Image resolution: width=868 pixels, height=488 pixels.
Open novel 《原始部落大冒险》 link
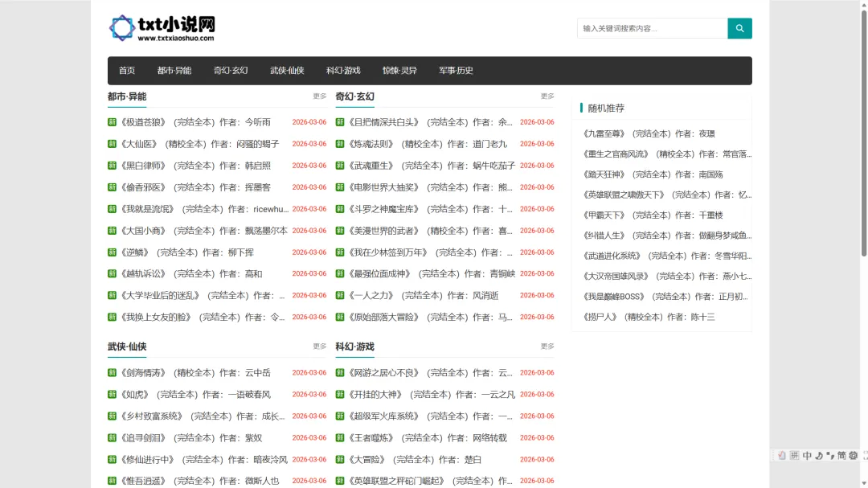coord(429,317)
